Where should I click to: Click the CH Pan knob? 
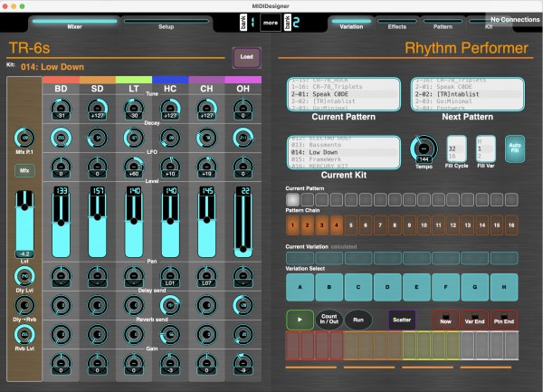click(206, 277)
